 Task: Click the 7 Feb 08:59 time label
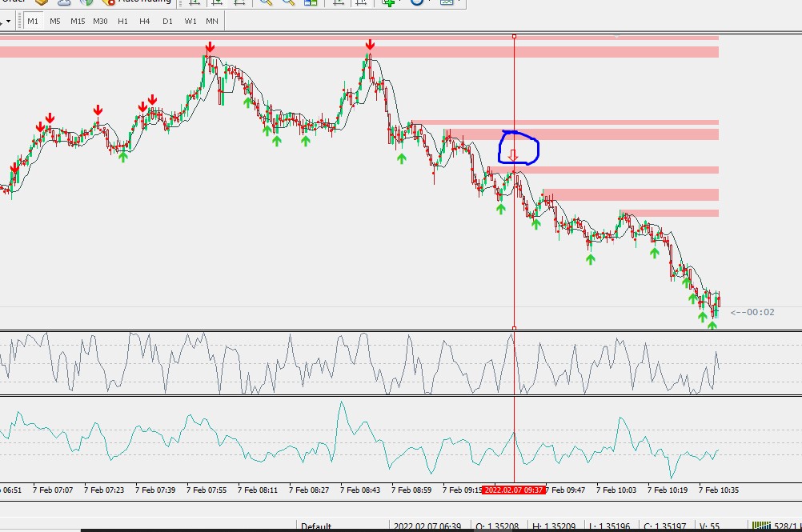coord(411,490)
